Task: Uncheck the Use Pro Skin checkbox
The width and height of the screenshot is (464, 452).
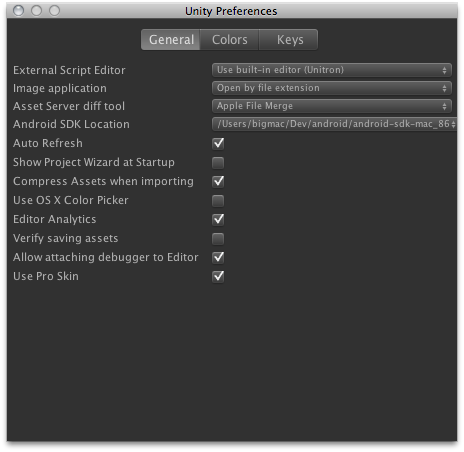Action: [x=218, y=277]
